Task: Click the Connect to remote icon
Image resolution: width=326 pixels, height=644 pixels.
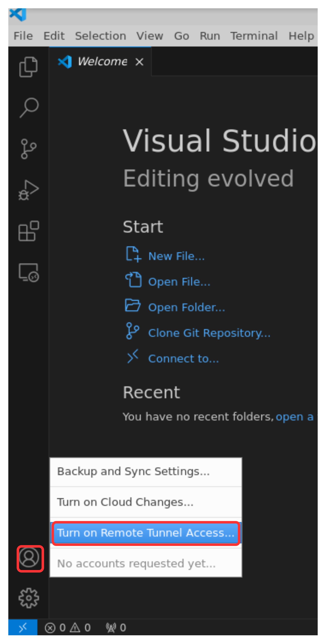Action: point(133,356)
